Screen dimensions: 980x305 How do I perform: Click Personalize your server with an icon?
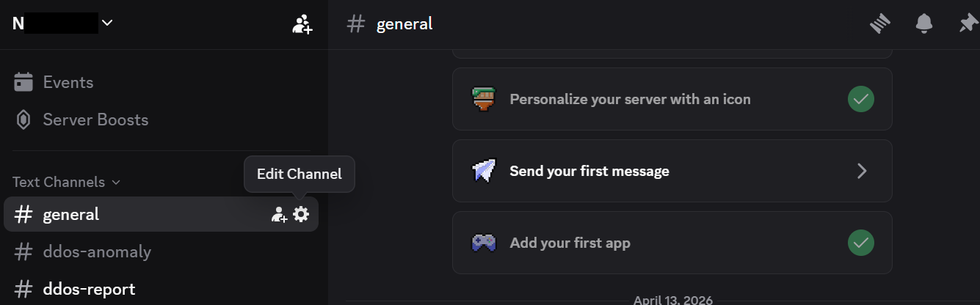tap(630, 99)
